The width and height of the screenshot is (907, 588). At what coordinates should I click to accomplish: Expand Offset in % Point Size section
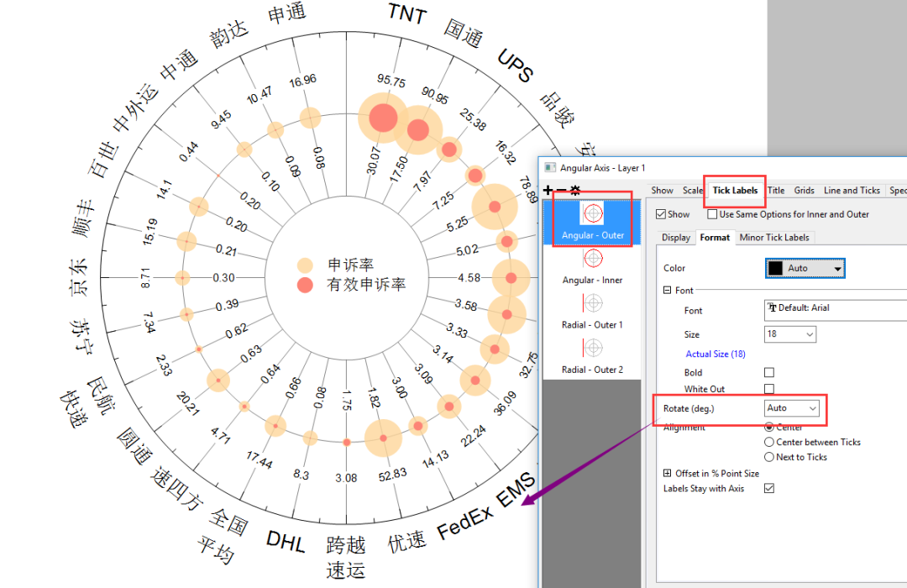point(667,473)
